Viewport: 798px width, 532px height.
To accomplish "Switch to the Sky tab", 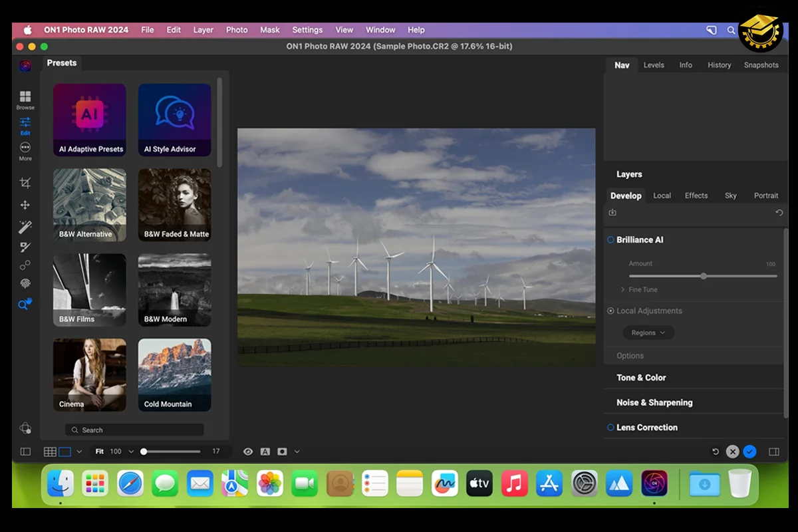I will (x=731, y=196).
